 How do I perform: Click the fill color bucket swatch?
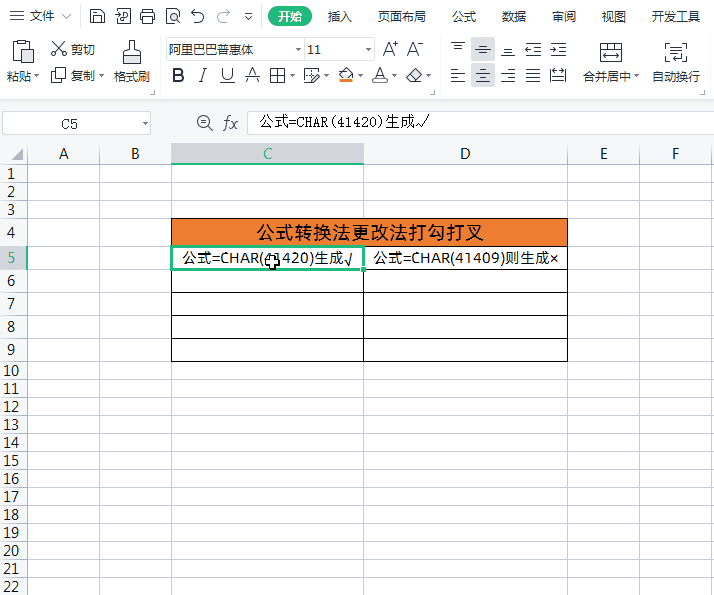tap(345, 75)
